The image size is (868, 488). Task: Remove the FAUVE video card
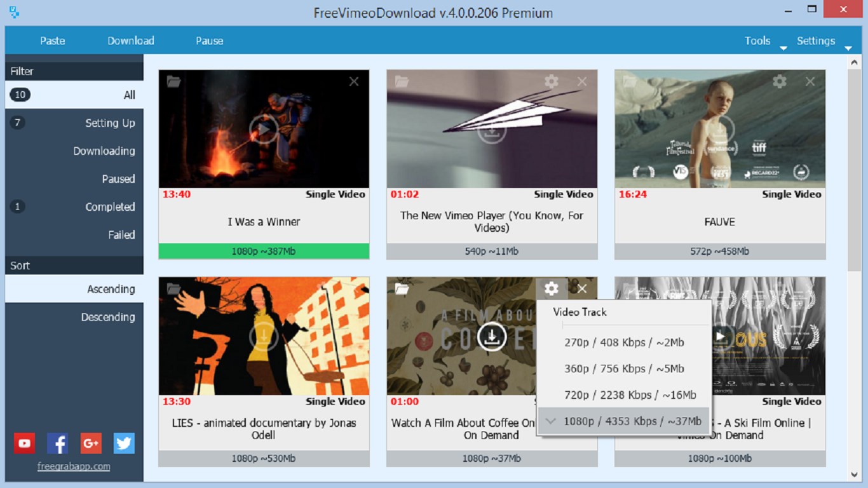810,81
